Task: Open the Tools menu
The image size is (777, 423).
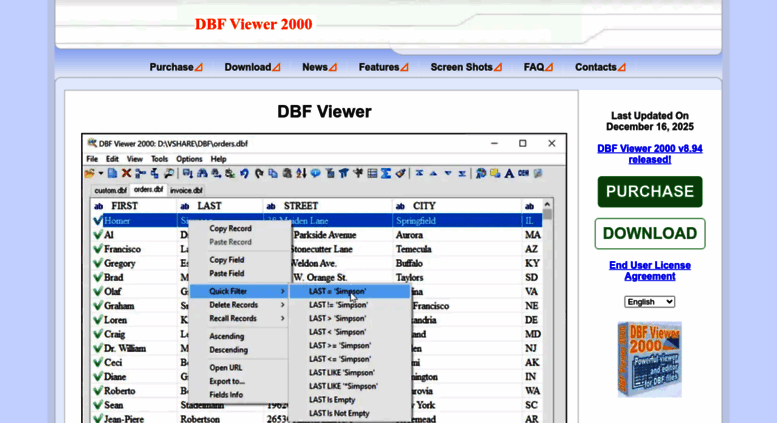Action: pos(159,159)
